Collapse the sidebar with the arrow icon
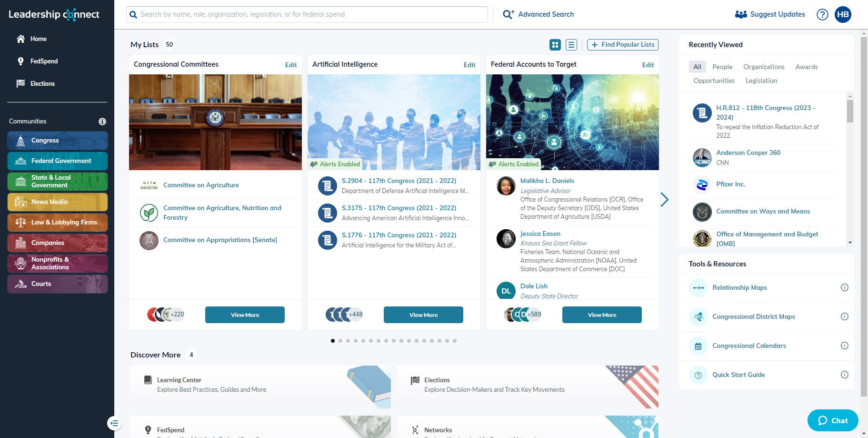The image size is (868, 438). pos(114,423)
